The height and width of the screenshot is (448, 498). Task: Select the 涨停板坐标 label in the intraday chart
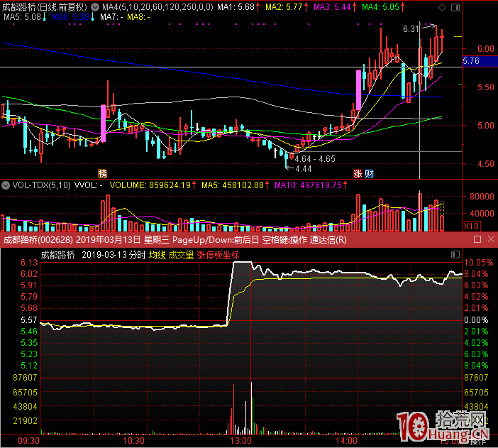click(218, 255)
